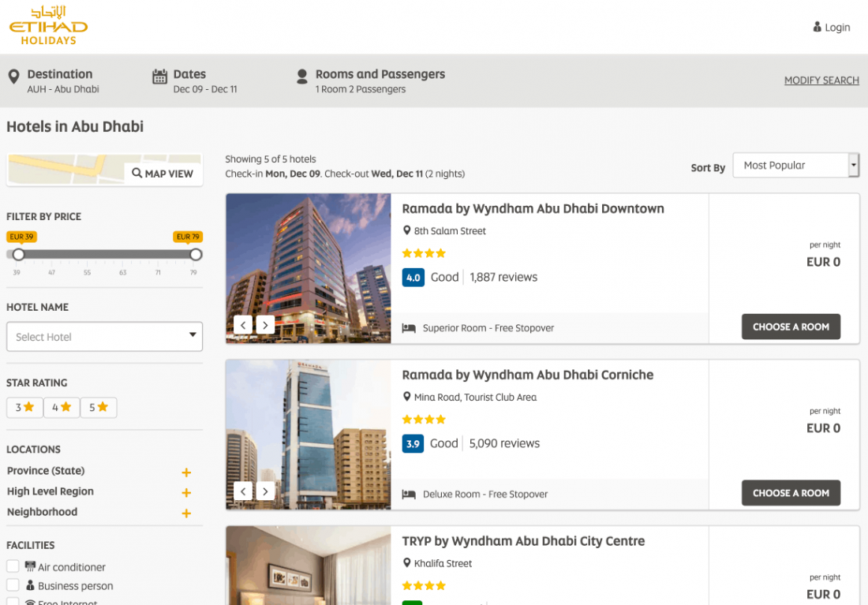This screenshot has height=605, width=868.
Task: Show next photo of Ramada Downtown
Action: [x=265, y=324]
